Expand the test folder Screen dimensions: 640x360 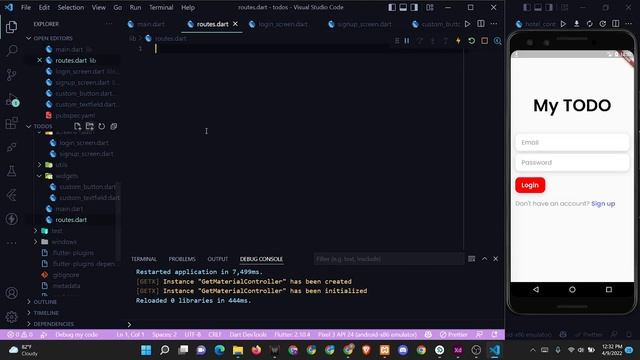pos(57,231)
